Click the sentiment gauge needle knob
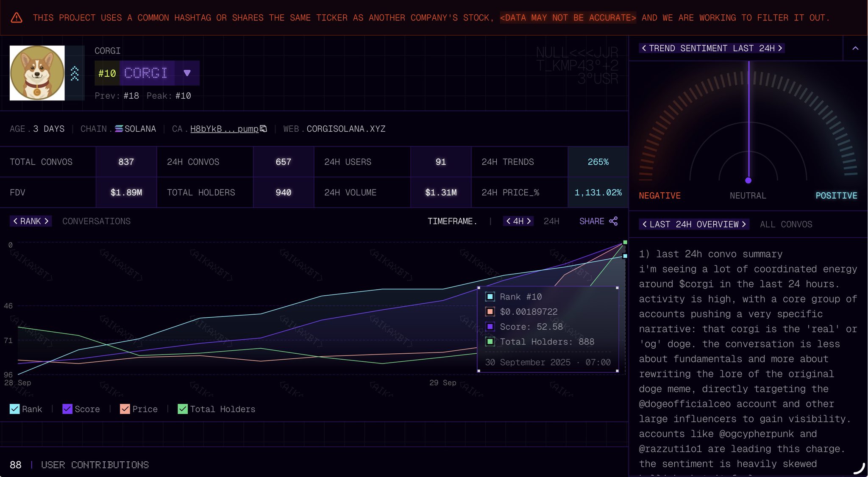Image resolution: width=868 pixels, height=477 pixels. (748, 180)
